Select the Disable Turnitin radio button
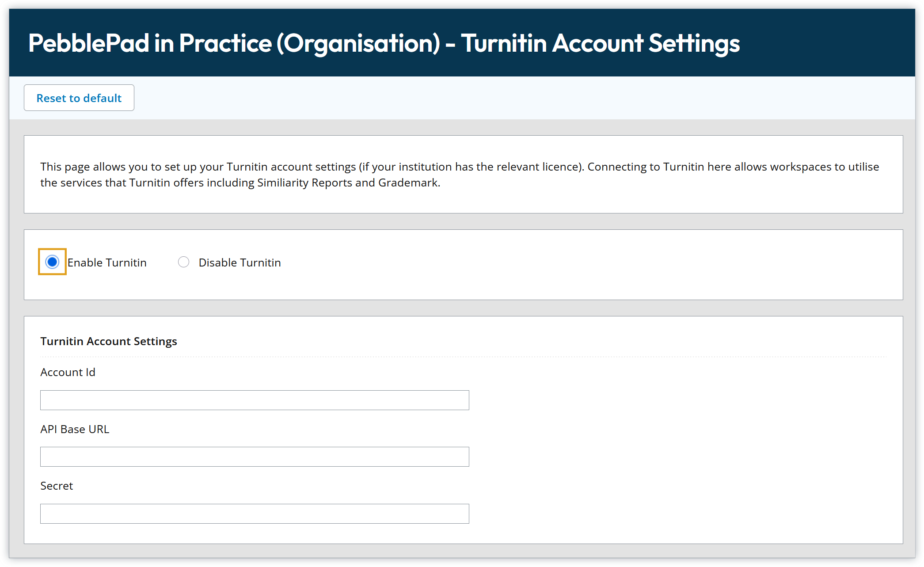 point(183,262)
